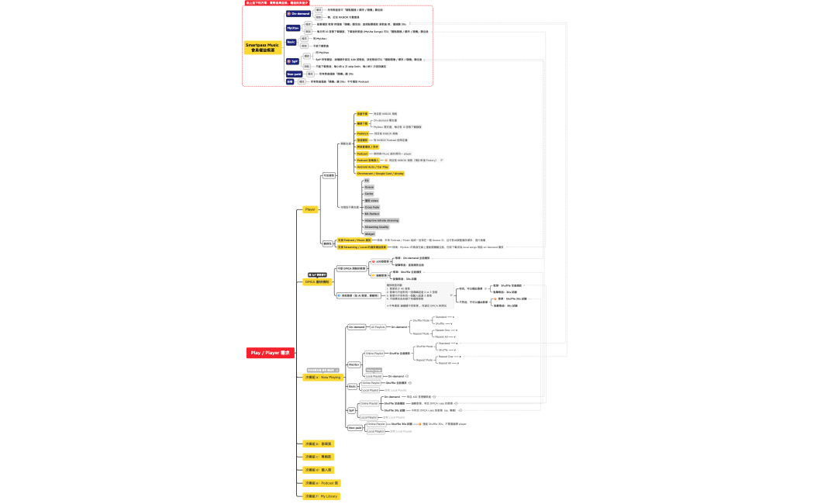Select the Adaptive bitrate streaming node
814x504 pixels.
click(x=381, y=220)
